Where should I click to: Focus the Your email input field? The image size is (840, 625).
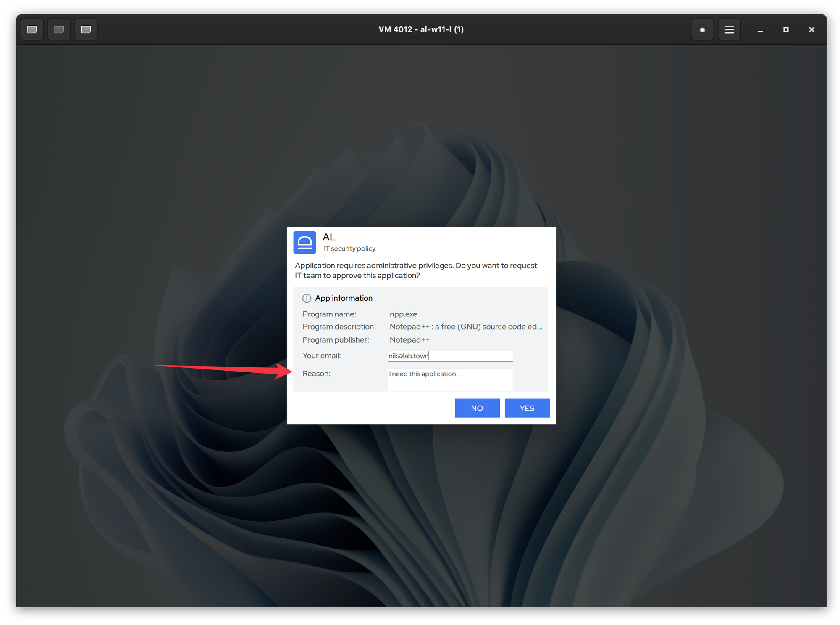pyautogui.click(x=450, y=356)
